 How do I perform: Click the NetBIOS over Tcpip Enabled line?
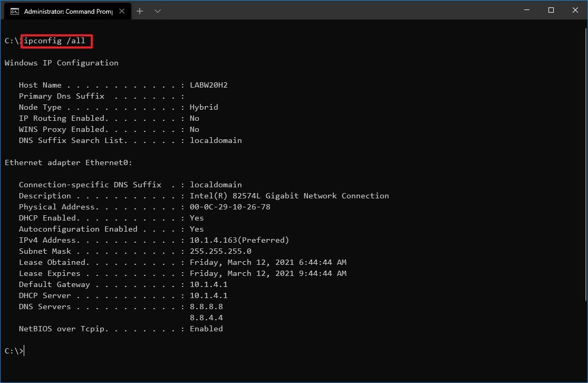pos(121,328)
